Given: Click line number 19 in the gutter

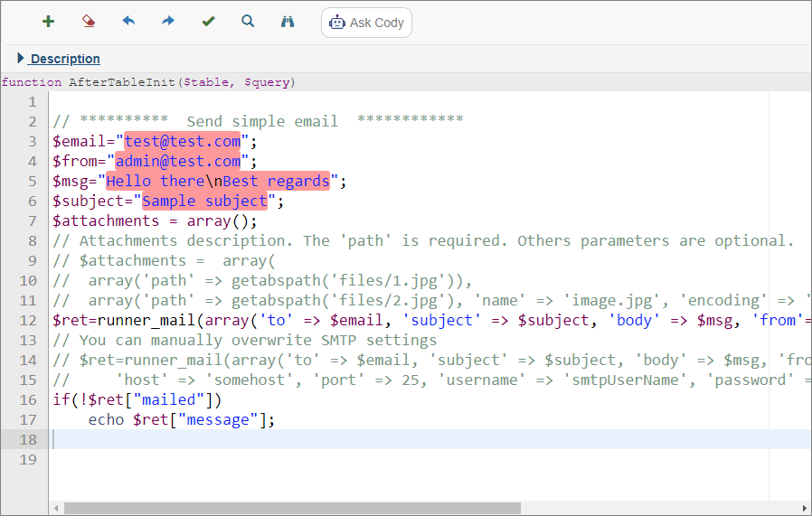Looking at the screenshot, I should coord(28,460).
